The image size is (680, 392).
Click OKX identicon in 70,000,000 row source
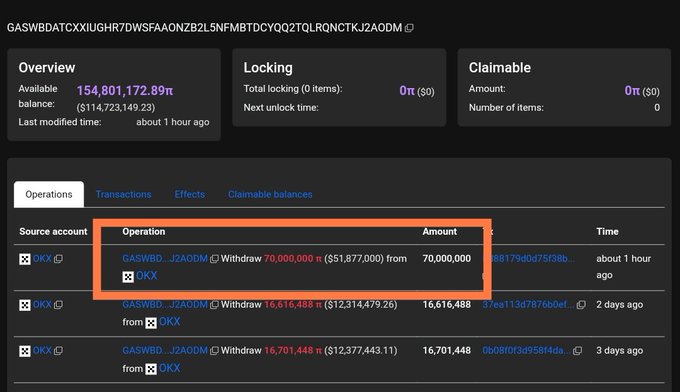[x=25, y=259]
